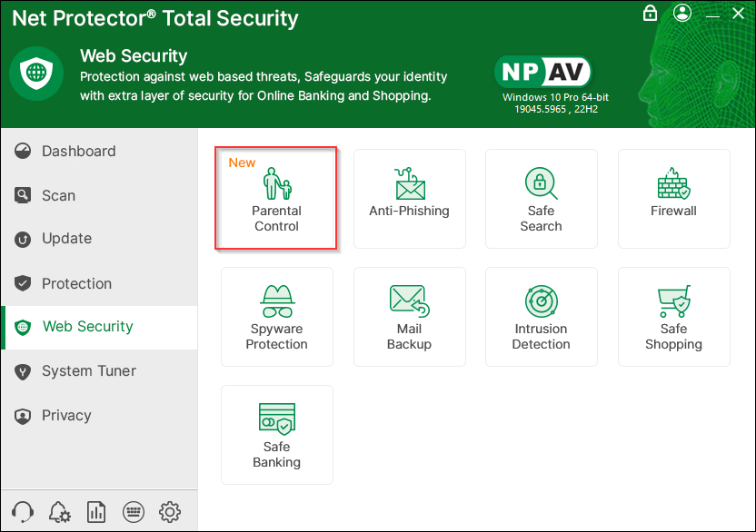Click the headset support icon
This screenshot has width=756, height=532.
[x=24, y=511]
